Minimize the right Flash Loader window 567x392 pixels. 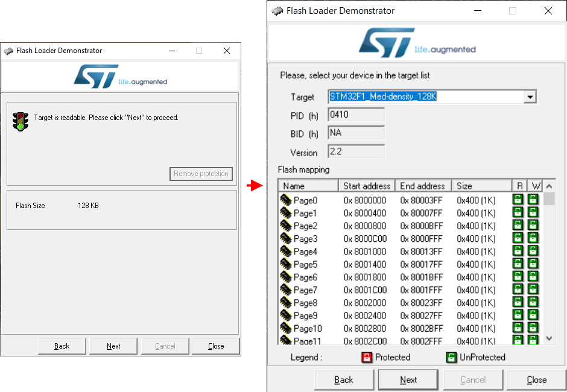coord(478,11)
